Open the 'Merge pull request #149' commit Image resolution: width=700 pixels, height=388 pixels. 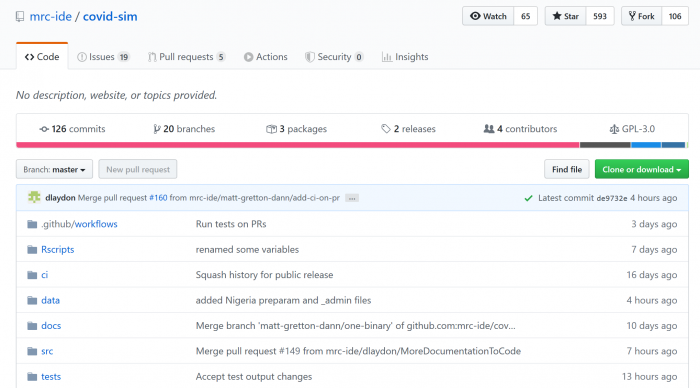point(358,351)
